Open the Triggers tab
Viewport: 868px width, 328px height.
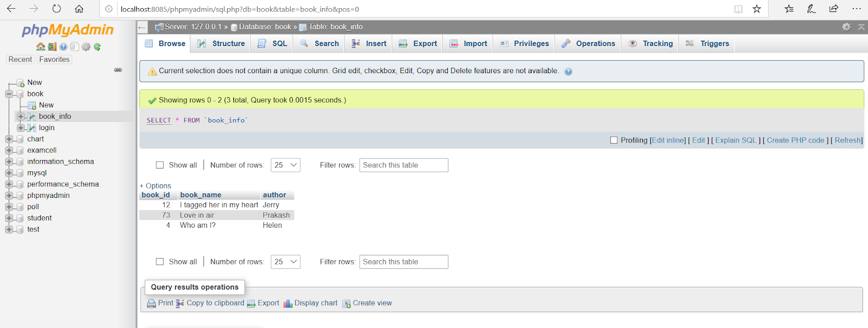[707, 43]
